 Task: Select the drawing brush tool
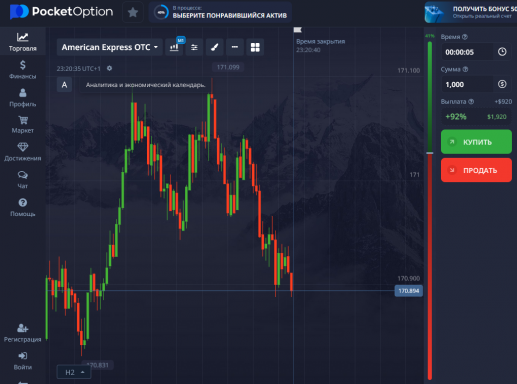[x=214, y=47]
